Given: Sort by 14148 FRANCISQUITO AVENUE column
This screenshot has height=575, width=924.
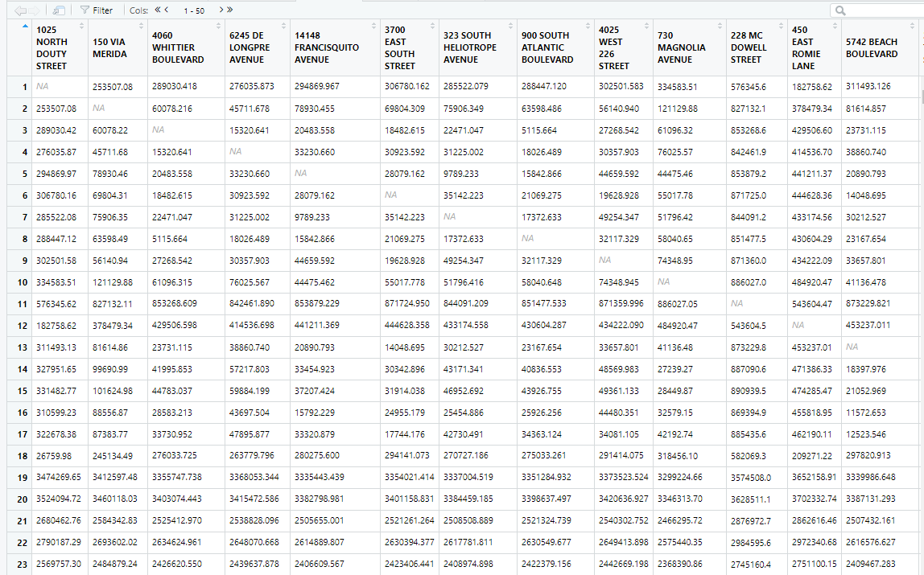Looking at the screenshot, I should 373,27.
